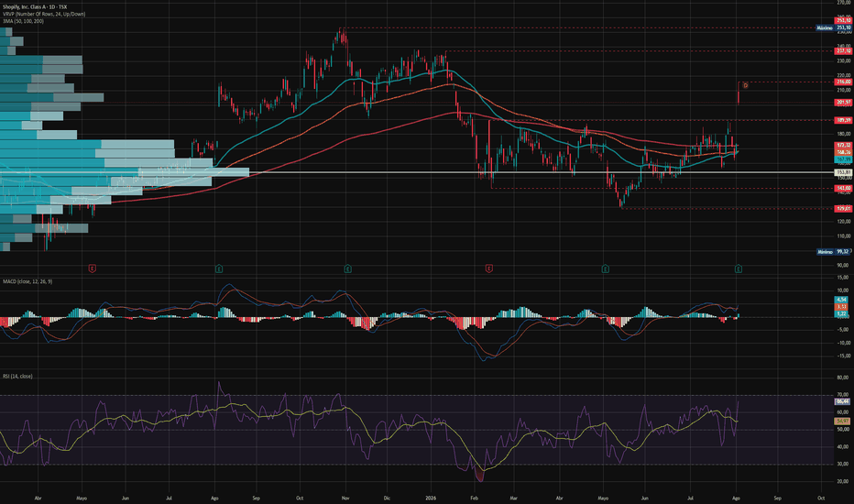Click the 'Nov' time axis label
Image resolution: width=854 pixels, height=504 pixels.
345,498
